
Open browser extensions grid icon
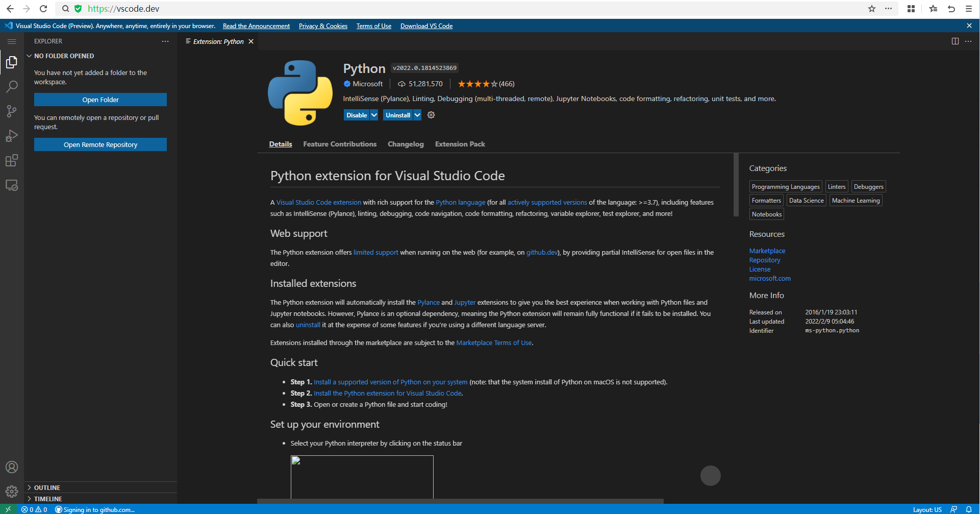pos(911,9)
